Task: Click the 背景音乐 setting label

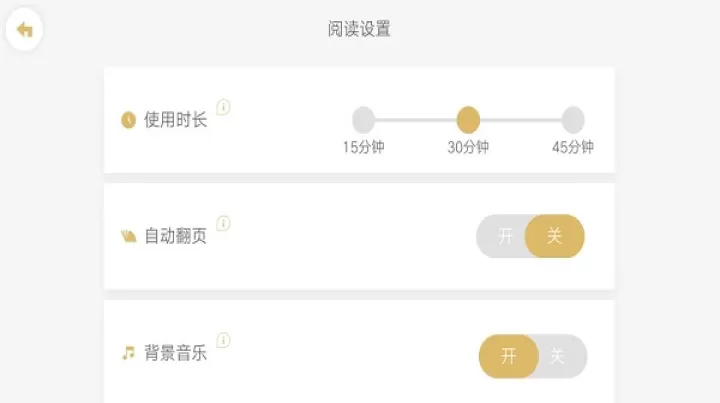Action: coord(176,353)
